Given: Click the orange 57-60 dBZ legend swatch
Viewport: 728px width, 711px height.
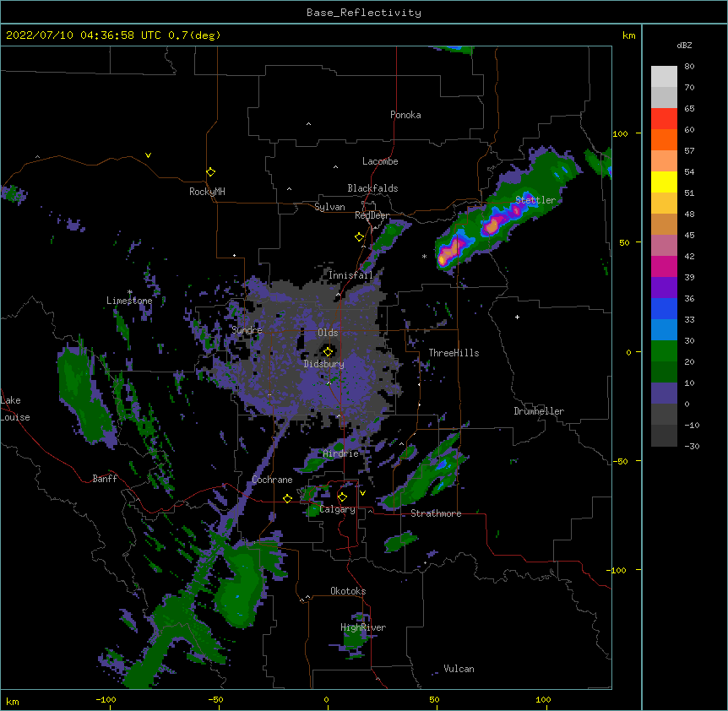Looking at the screenshot, I should [x=664, y=139].
